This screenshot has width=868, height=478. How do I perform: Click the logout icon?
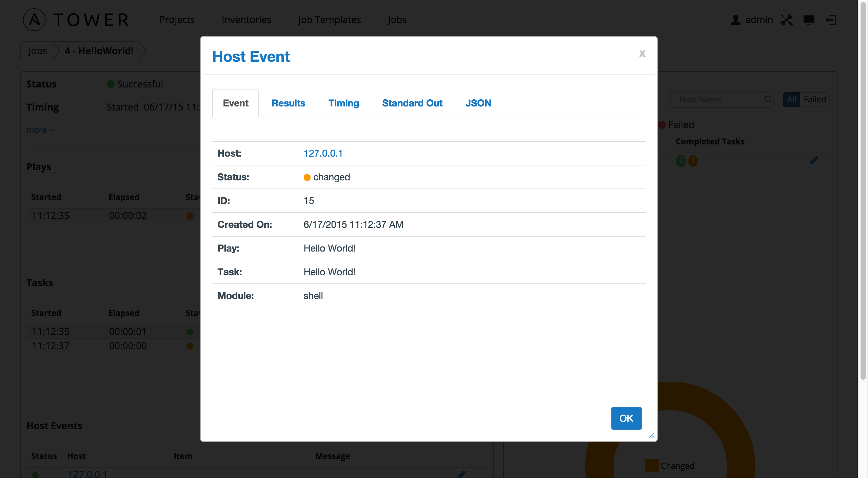pos(831,20)
